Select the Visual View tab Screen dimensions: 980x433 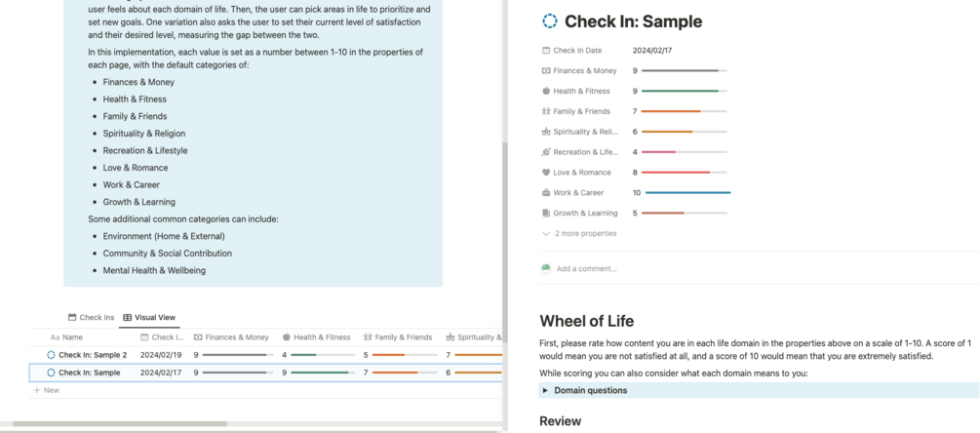pos(149,317)
